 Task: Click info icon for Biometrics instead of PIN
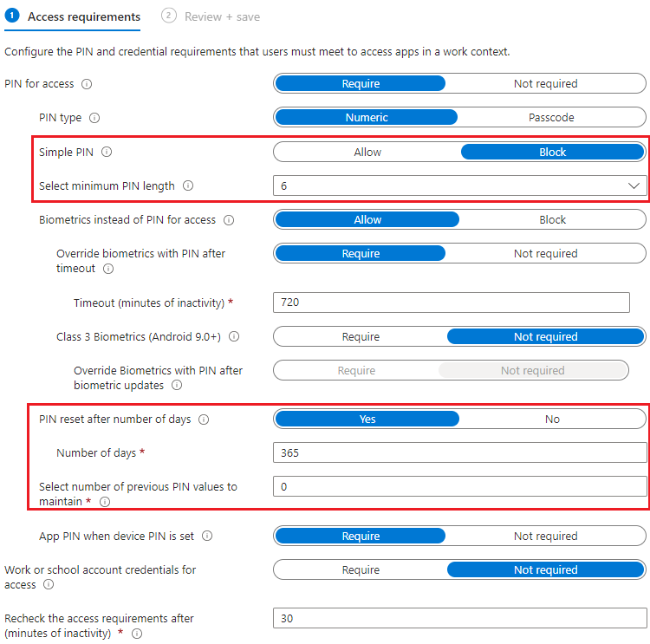229,220
